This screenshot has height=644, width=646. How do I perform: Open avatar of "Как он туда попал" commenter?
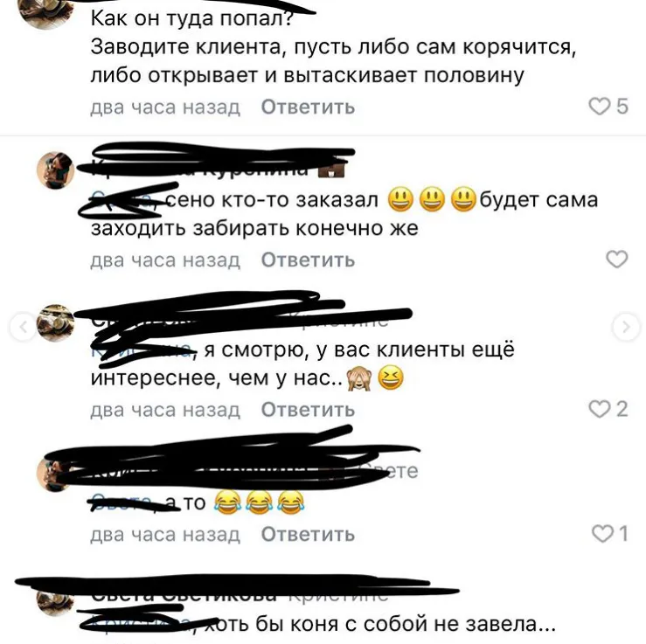[46, 12]
